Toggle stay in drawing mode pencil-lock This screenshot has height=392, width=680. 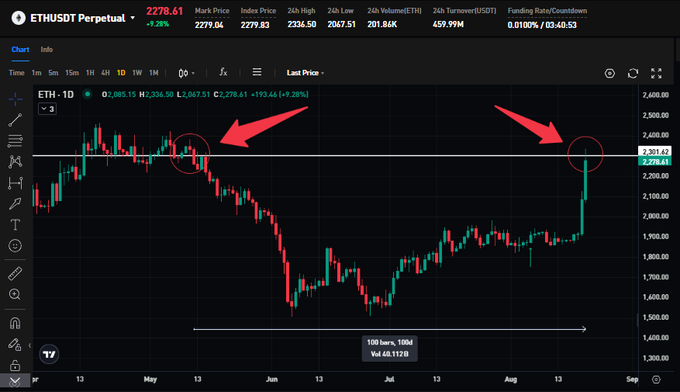coord(15,344)
